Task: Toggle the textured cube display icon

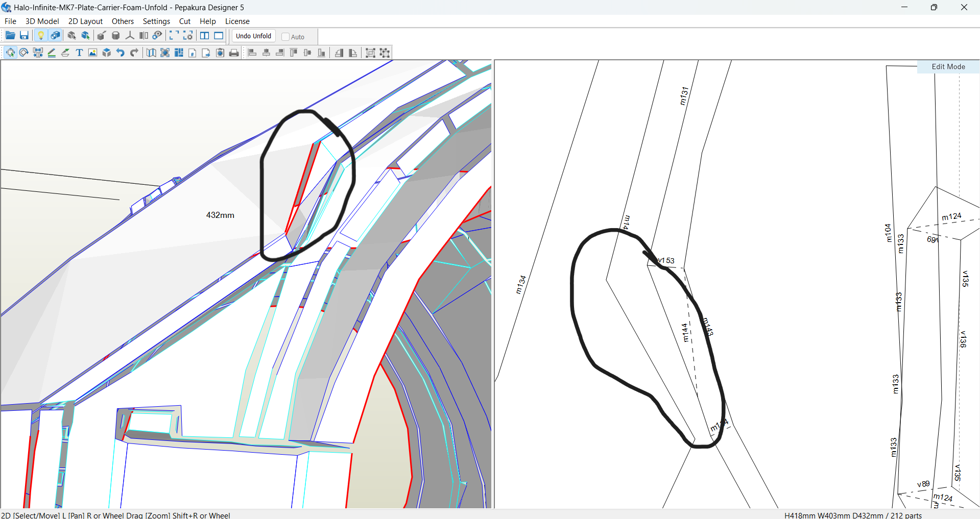Action: click(55, 36)
